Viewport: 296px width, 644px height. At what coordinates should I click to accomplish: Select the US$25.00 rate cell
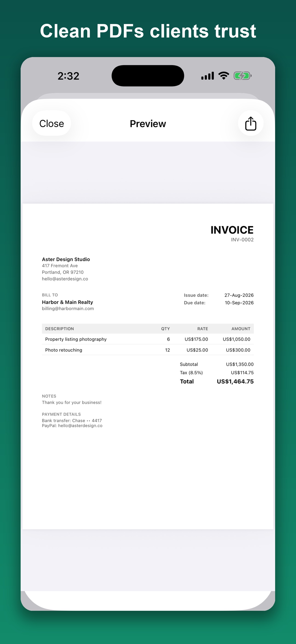pos(197,350)
